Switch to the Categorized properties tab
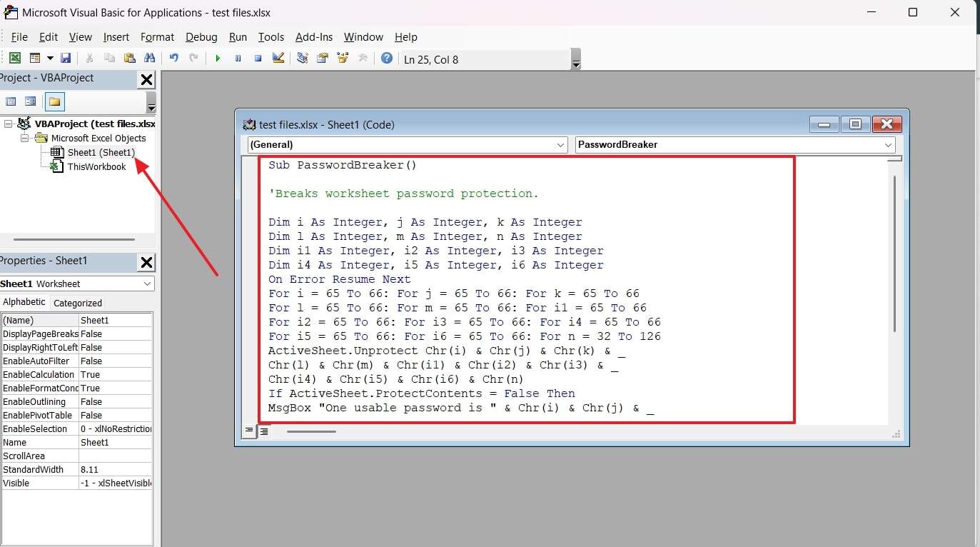The height and width of the screenshot is (547, 980). click(x=78, y=303)
